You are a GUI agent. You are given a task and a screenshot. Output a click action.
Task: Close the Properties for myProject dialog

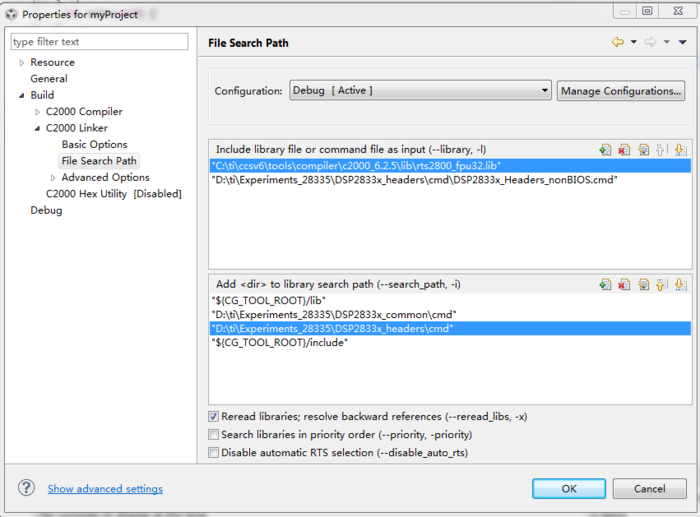pyautogui.click(x=678, y=11)
